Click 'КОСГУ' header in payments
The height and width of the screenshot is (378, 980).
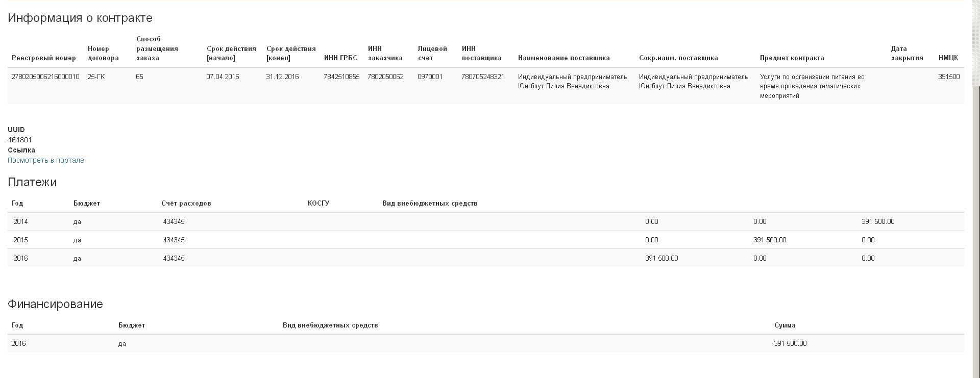pyautogui.click(x=318, y=203)
